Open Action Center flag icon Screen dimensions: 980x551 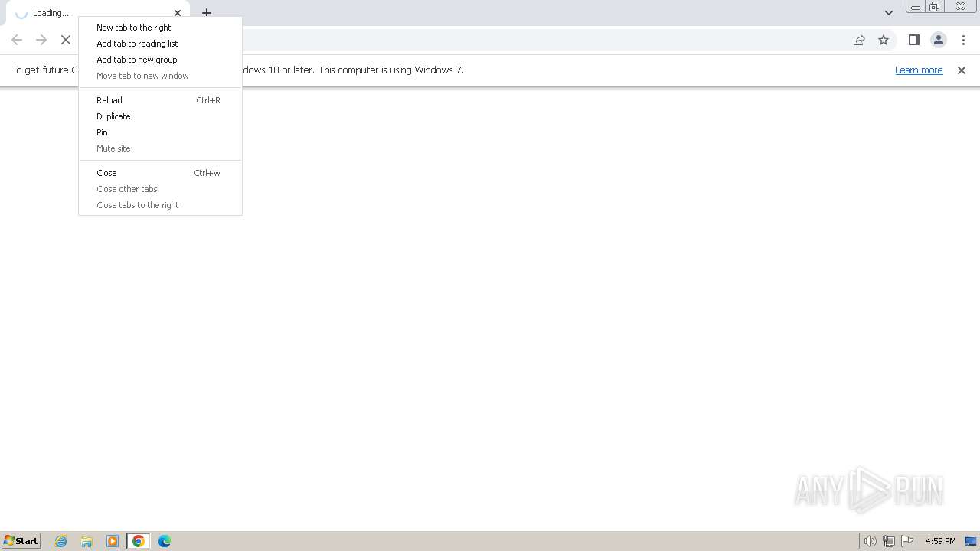(907, 541)
